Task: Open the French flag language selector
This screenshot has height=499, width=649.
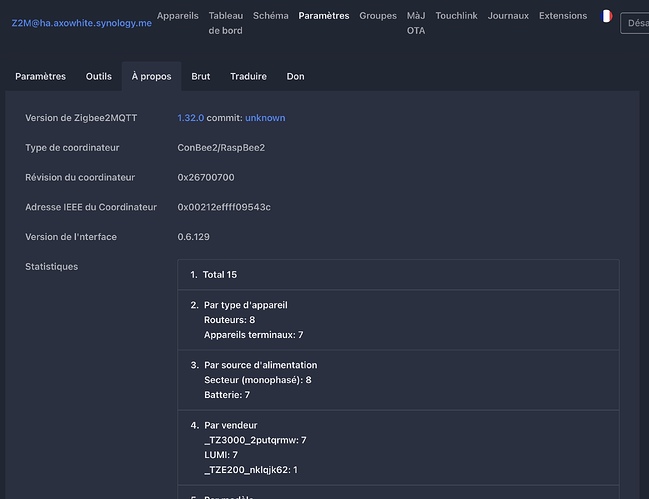Action: [x=606, y=17]
